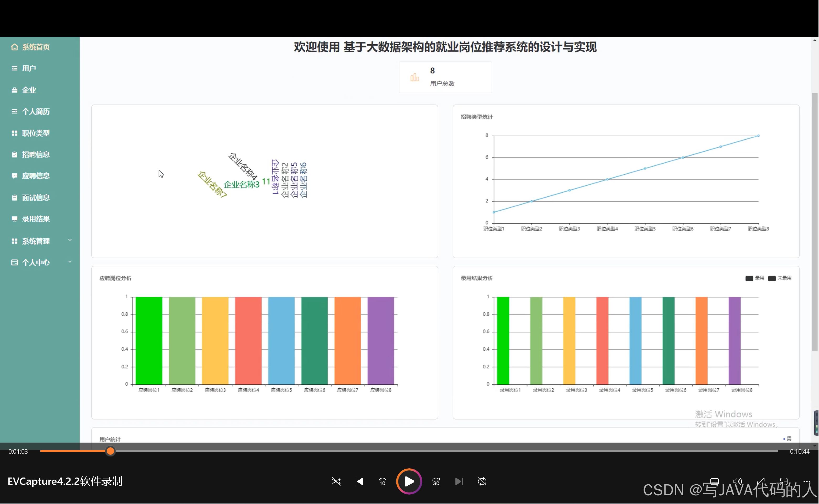Click the document icon beside 面试信息
Viewport: 819px width, 504px height.
click(14, 198)
